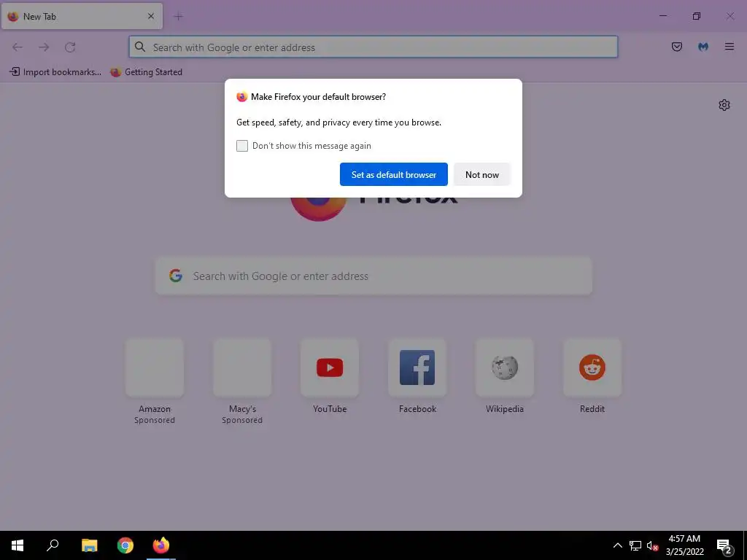Open the Firefox hamburger application menu

click(729, 47)
